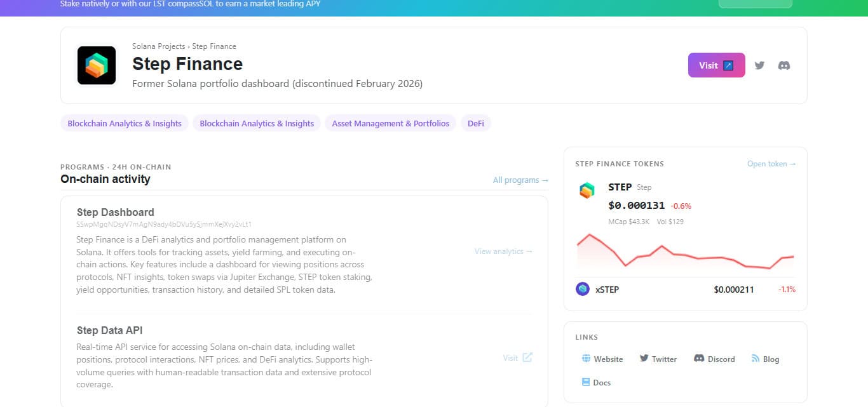Click the STEP token logo icon
The height and width of the screenshot is (407, 868).
point(587,190)
